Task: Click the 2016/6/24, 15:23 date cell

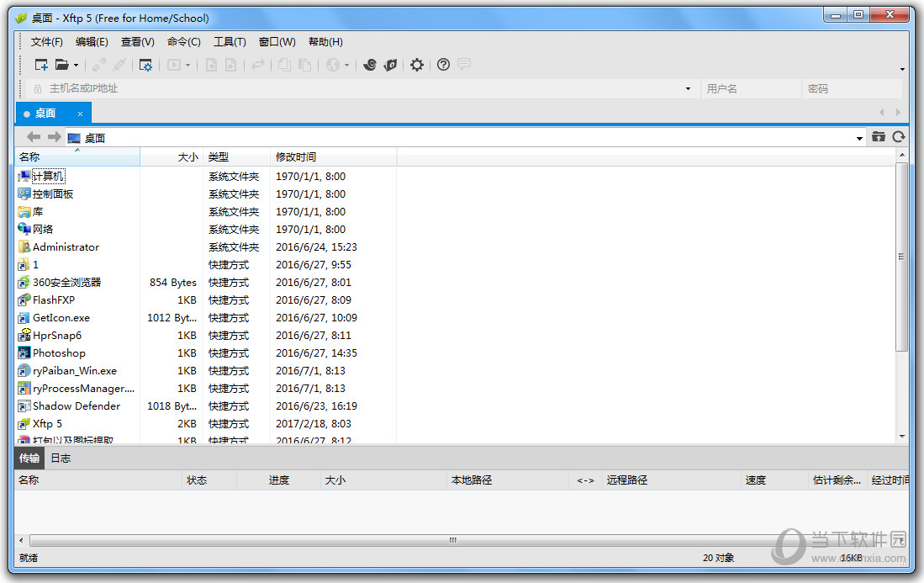Action: pyautogui.click(x=316, y=247)
